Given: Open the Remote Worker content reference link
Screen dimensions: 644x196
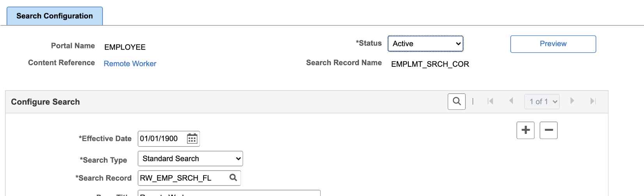Looking at the screenshot, I should pos(130,64).
